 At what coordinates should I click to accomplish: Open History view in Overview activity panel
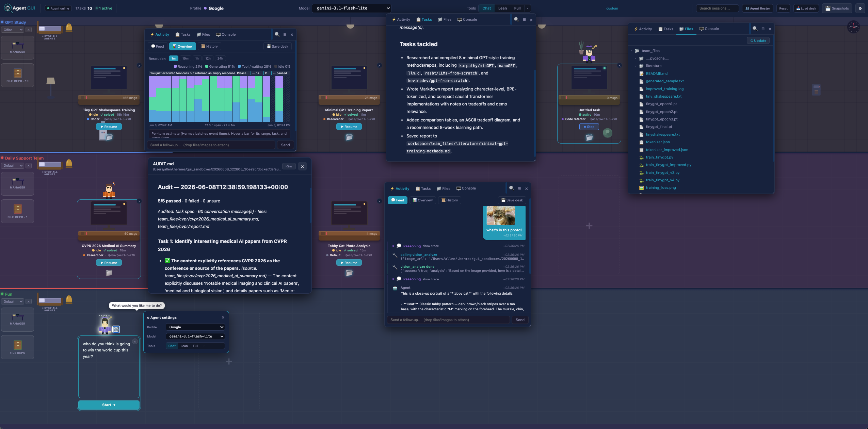pos(209,47)
